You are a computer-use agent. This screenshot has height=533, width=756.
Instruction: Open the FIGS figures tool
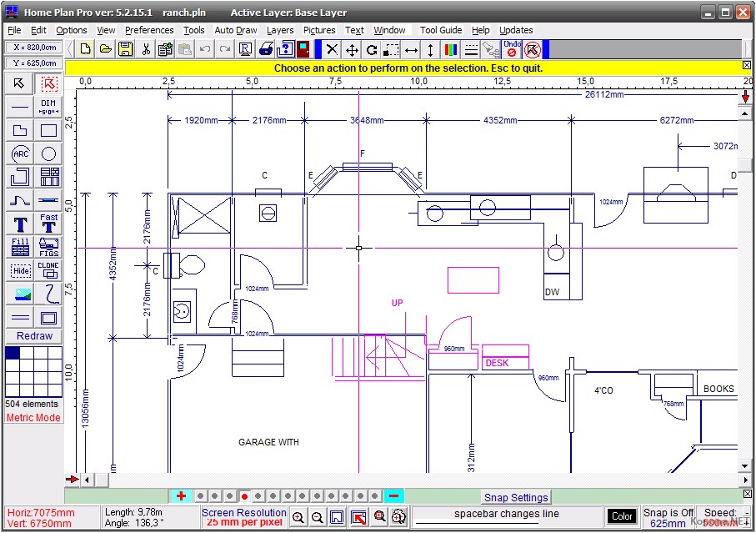coord(49,247)
